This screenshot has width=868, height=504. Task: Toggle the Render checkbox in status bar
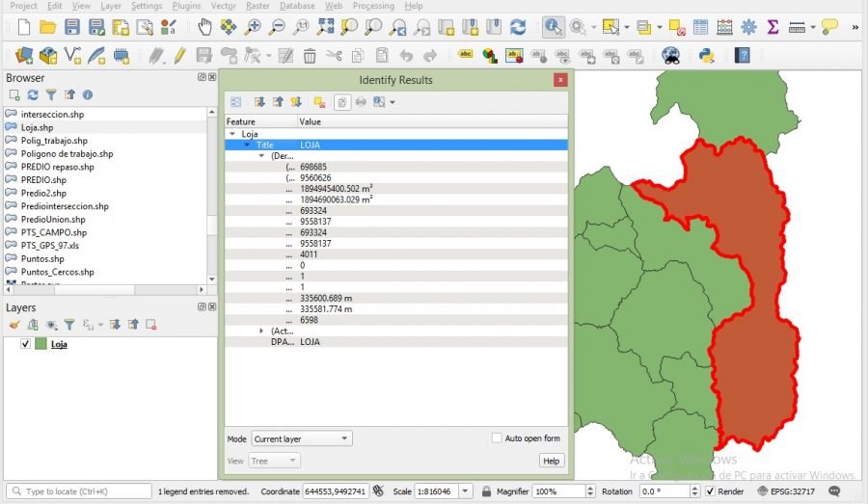[710, 491]
